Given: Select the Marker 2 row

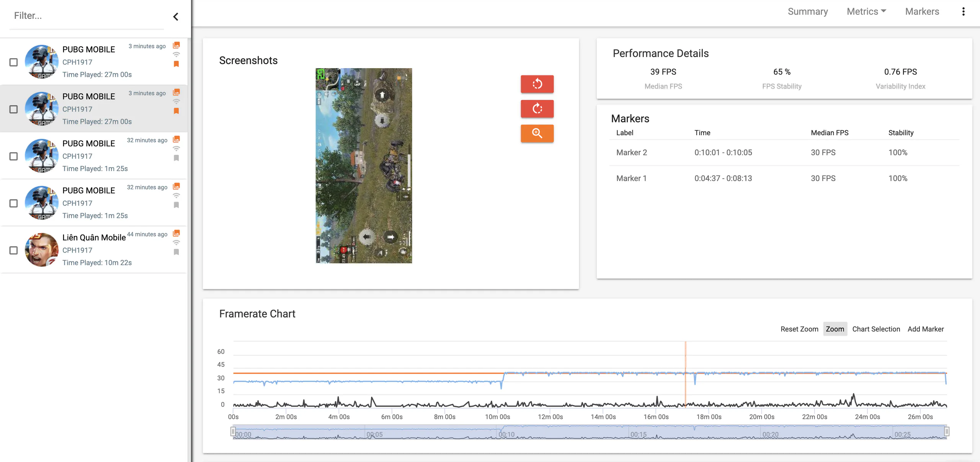Looking at the screenshot, I should tap(784, 152).
